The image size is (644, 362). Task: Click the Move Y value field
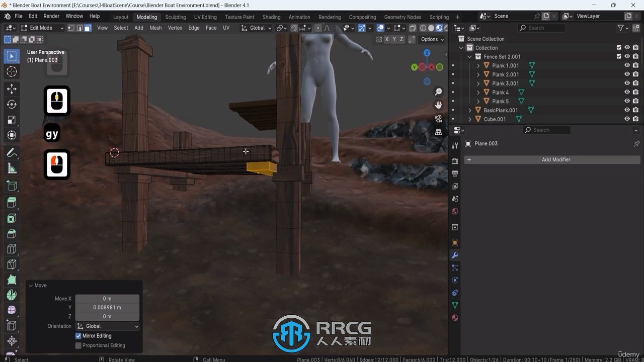pyautogui.click(x=107, y=308)
